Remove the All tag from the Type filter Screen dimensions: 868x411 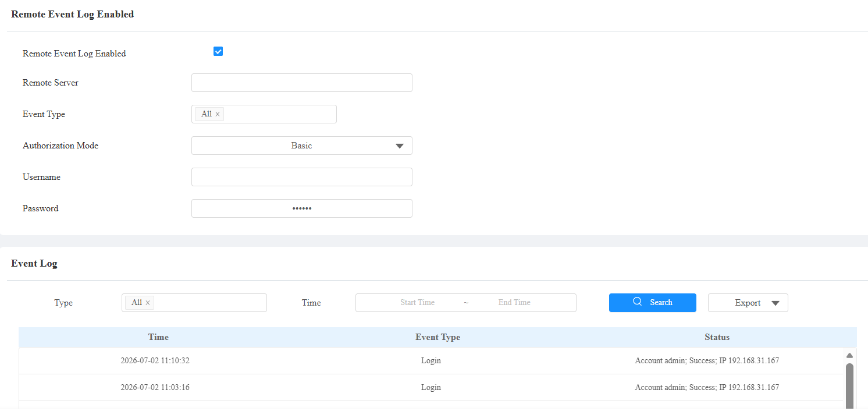[x=148, y=303]
